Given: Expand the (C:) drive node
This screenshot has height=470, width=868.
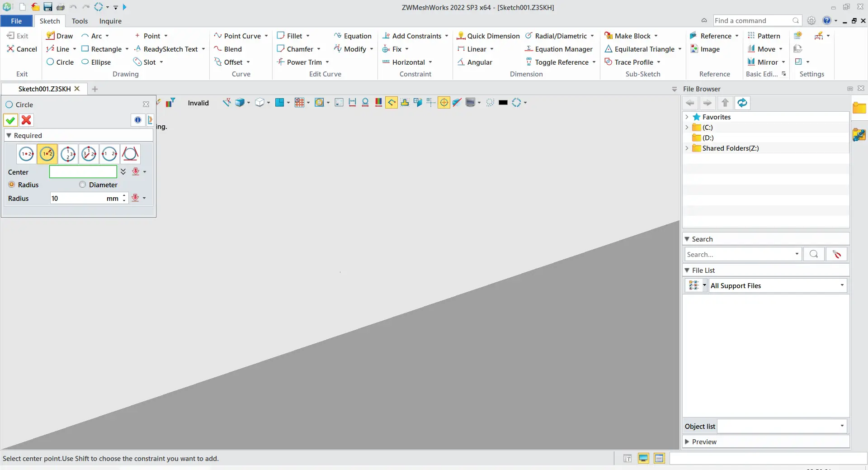Looking at the screenshot, I should click(x=687, y=127).
